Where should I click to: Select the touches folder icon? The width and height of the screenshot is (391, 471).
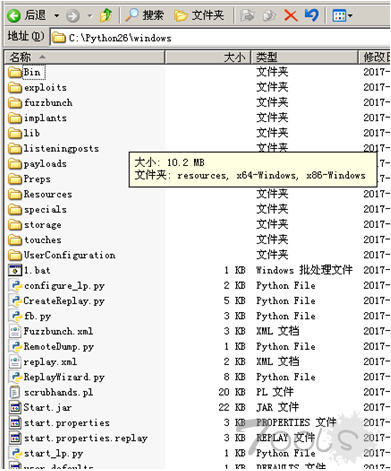[x=14, y=240]
